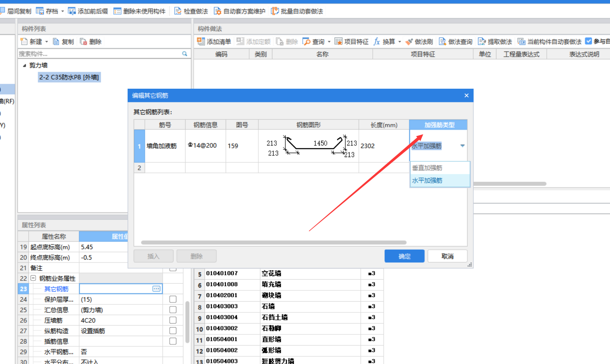Expand the 查询 dropdown arrow
This screenshot has height=364, width=610.
[x=329, y=42]
